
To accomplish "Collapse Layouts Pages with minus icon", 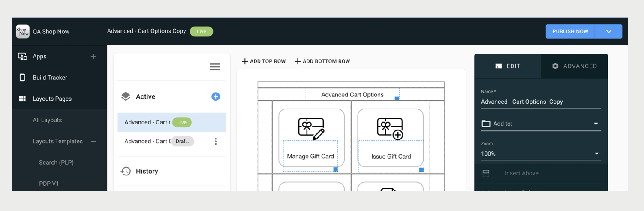I will (93, 99).
